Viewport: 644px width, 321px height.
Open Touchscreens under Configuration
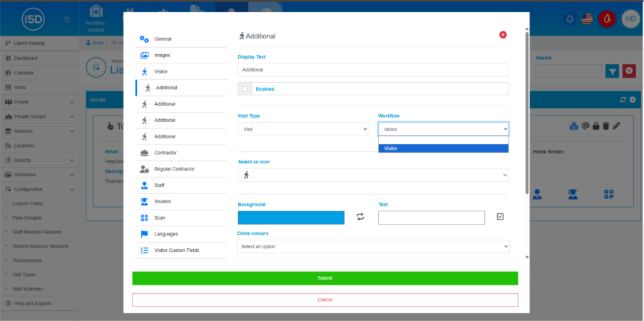tap(27, 260)
